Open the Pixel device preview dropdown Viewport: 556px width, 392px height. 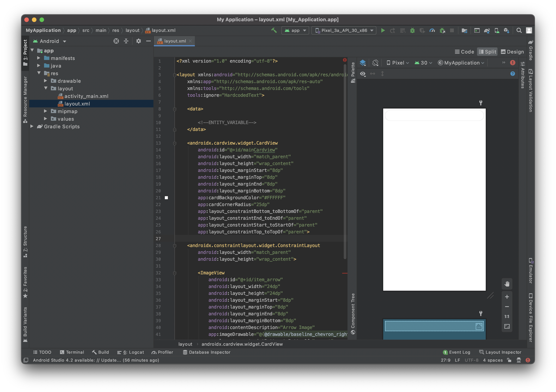point(398,63)
